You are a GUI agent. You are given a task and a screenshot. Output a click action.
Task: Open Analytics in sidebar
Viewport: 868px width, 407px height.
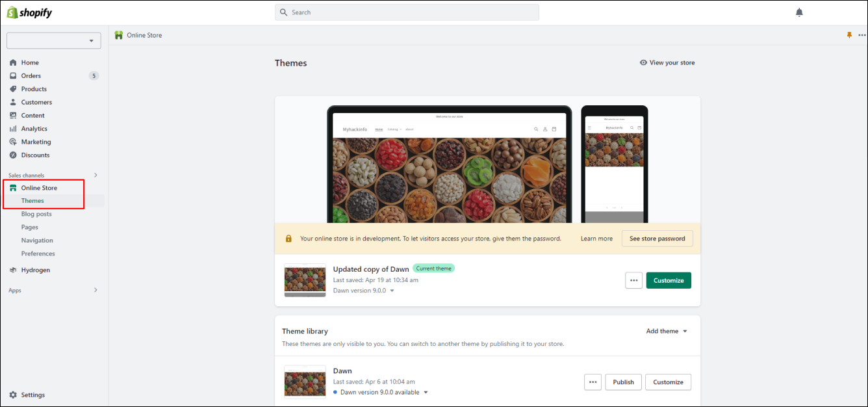[x=34, y=129]
